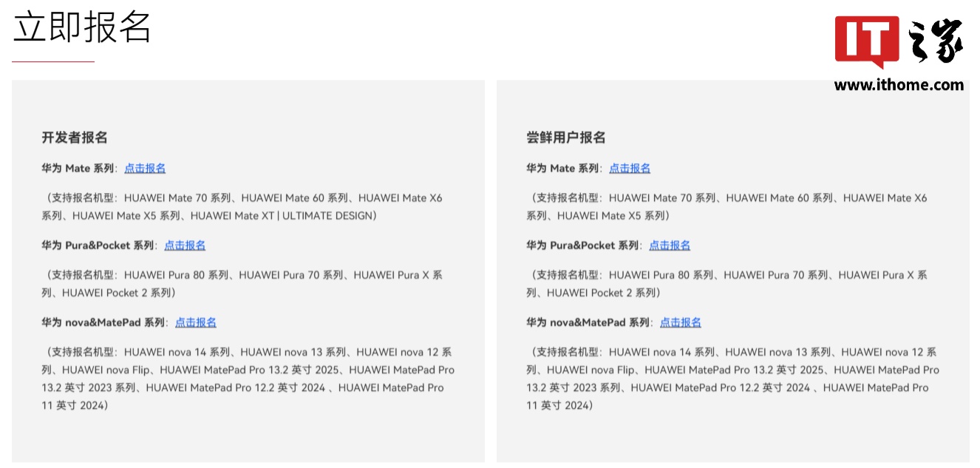Screen dimensions: 980x468
Task: Click the Pura 80 model list in 尝鲜用户报名 panel
Action: 727,284
